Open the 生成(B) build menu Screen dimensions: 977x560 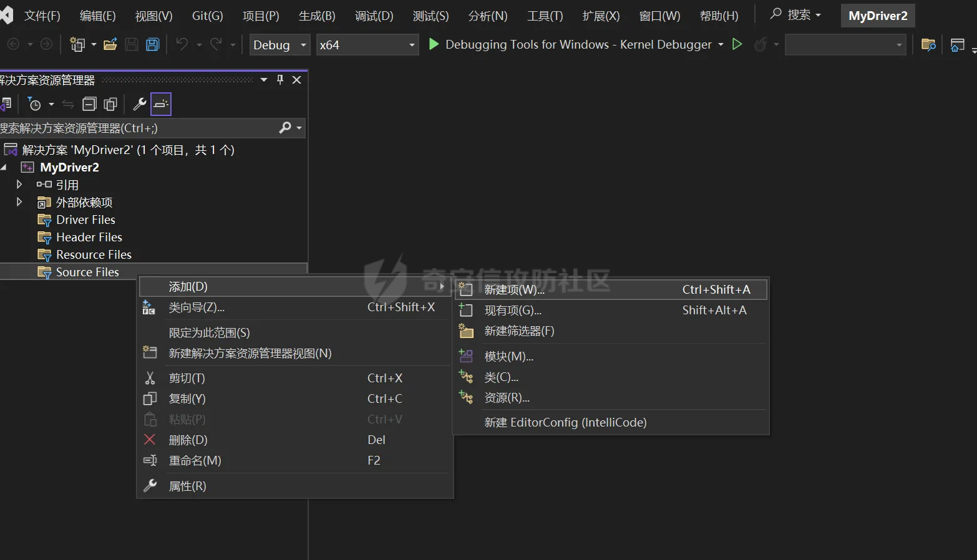coord(317,16)
